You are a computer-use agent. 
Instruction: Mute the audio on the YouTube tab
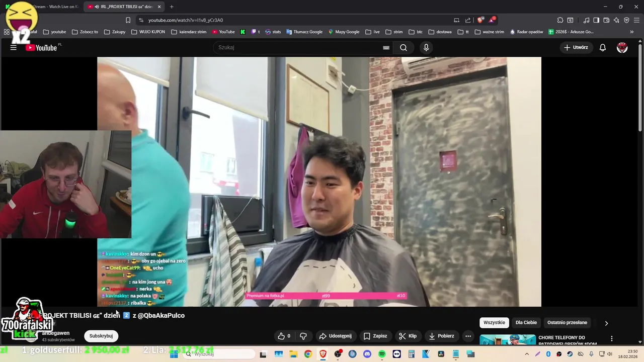[96, 7]
